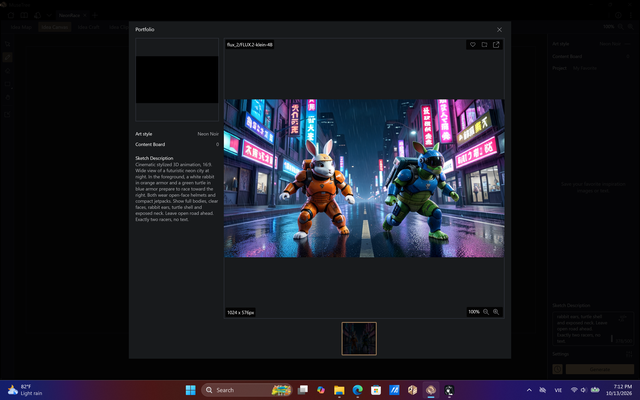Zoom in on the portfolio image preview
The height and width of the screenshot is (400, 640).
[496, 312]
